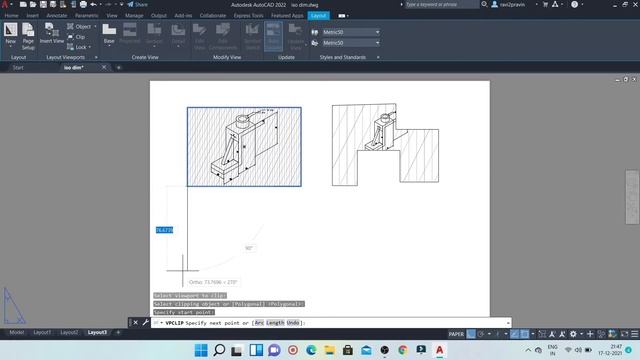Click the Save icon in quick access toolbar
Screen dimensions: 640x360
43,4
